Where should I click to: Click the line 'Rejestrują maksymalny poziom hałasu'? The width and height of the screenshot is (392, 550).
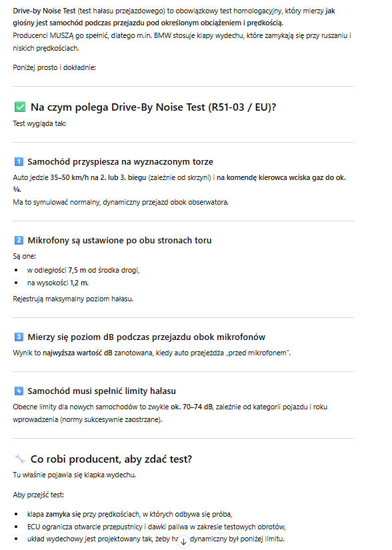click(x=73, y=299)
